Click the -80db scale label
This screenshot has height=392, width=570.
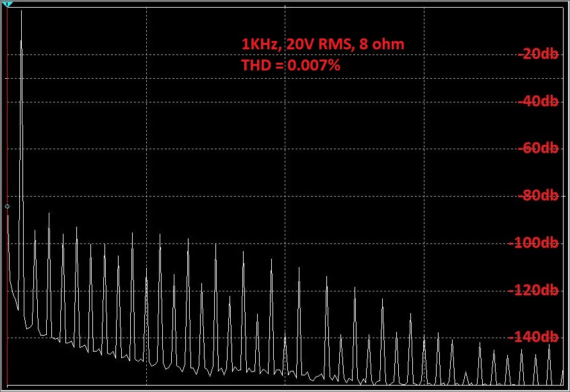(538, 195)
